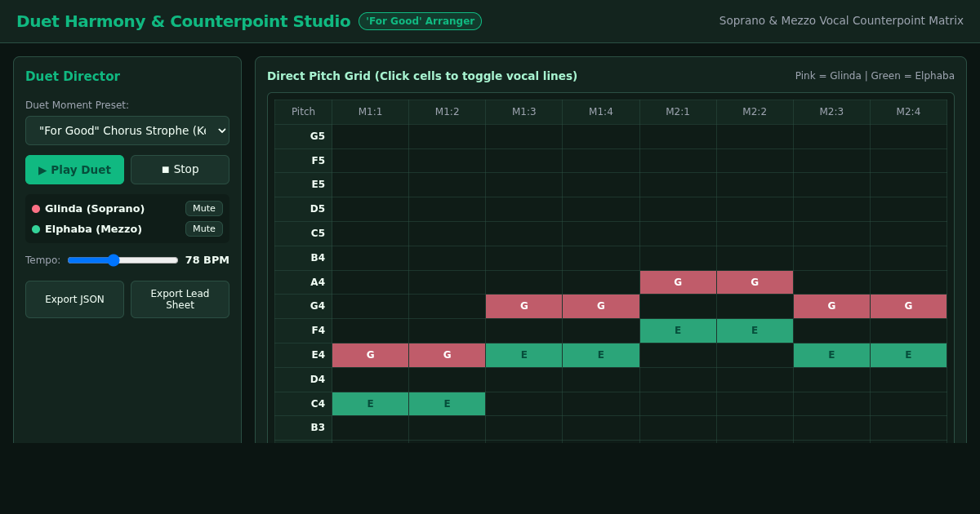
Task: Toggle Elphaba note at E4 in M2:4
Action: point(908,355)
